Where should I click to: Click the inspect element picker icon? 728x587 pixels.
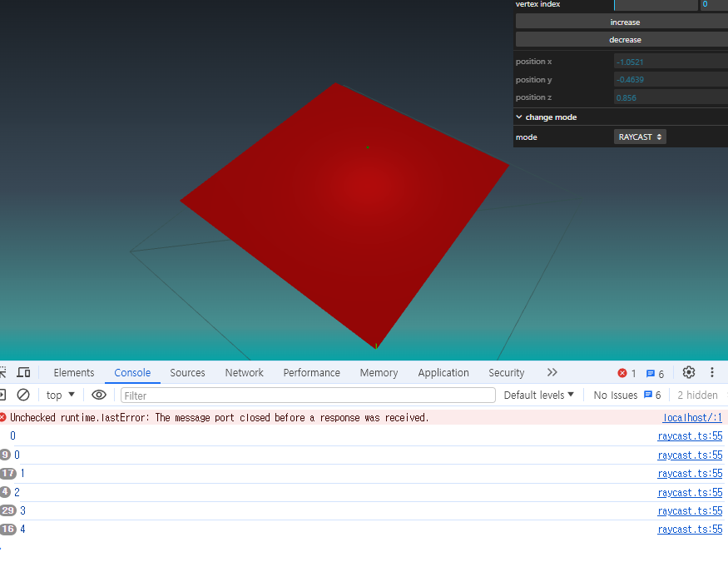tap(2, 372)
